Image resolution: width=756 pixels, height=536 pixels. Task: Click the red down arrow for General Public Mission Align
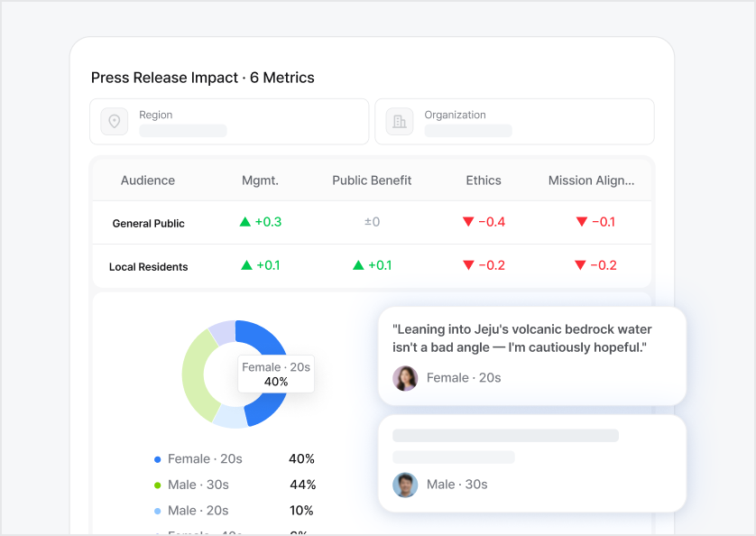(x=582, y=222)
